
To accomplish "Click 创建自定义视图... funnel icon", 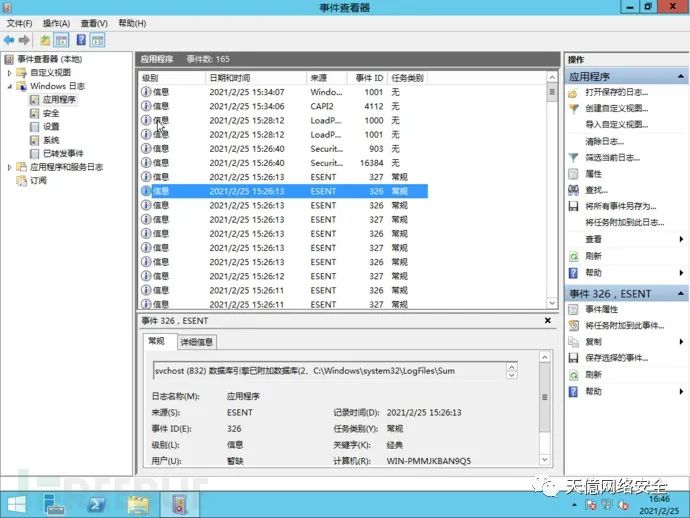I will tap(573, 108).
